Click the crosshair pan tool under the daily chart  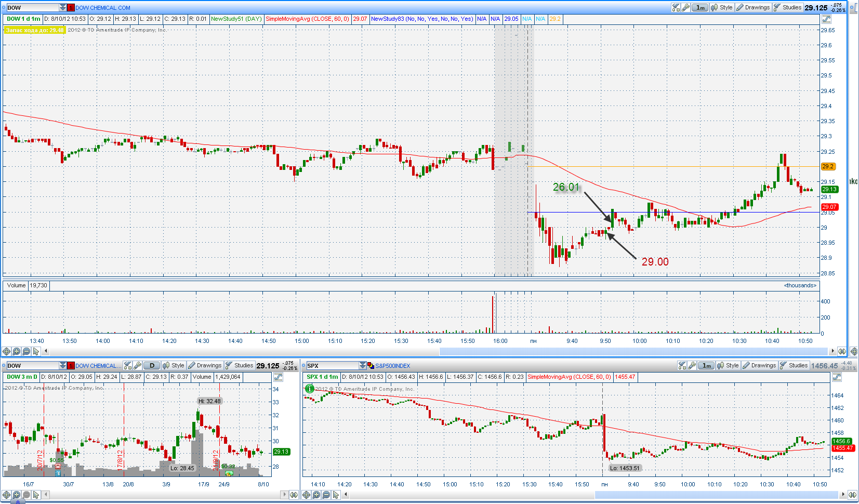pyautogui.click(x=6, y=495)
